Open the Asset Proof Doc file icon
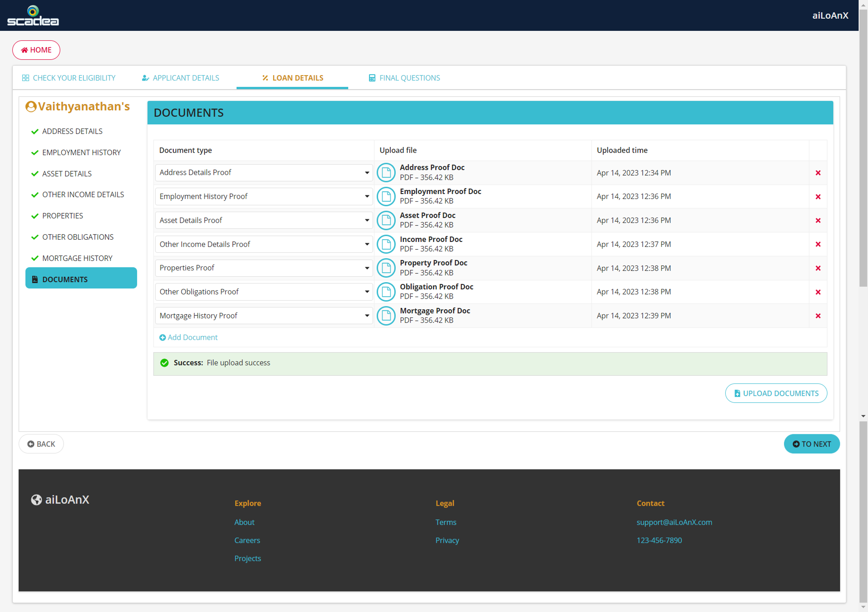 [386, 220]
